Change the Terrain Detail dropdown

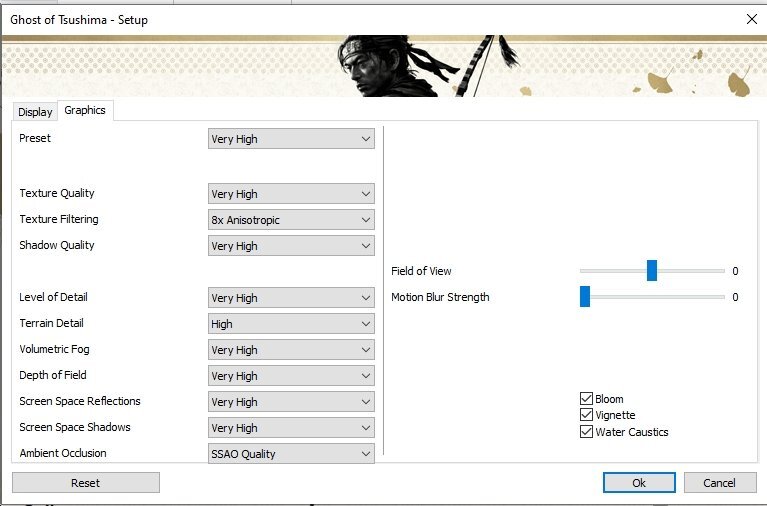click(291, 323)
